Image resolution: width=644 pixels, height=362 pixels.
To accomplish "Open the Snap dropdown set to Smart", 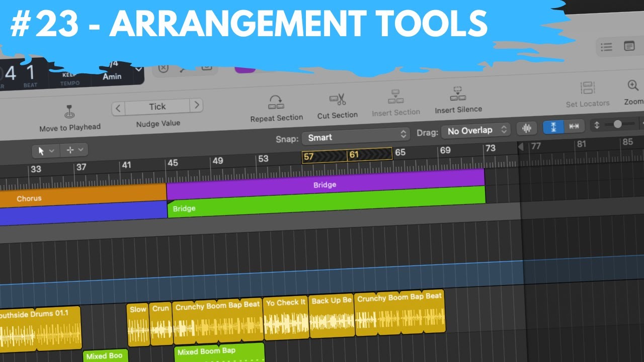I will 356,136.
